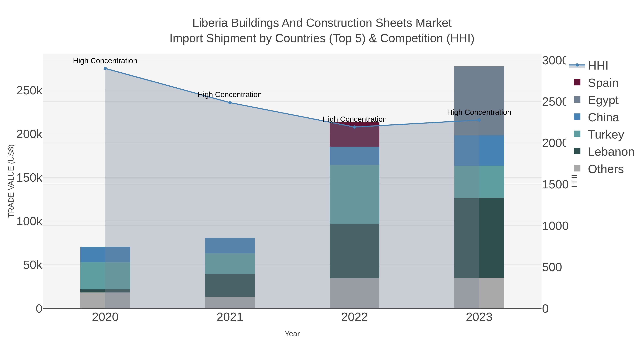
Task: Select the Lebanon segment in 2021 bar
Action: (230, 285)
